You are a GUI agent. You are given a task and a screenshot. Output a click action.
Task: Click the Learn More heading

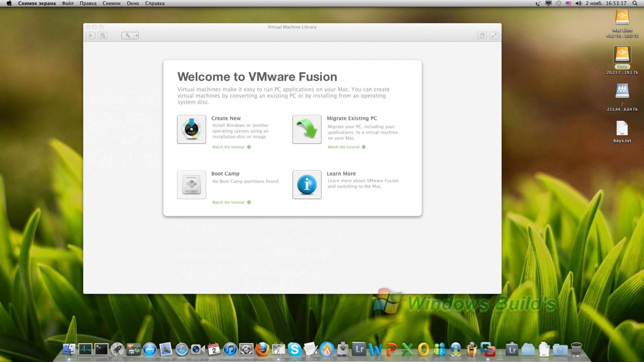tap(341, 174)
